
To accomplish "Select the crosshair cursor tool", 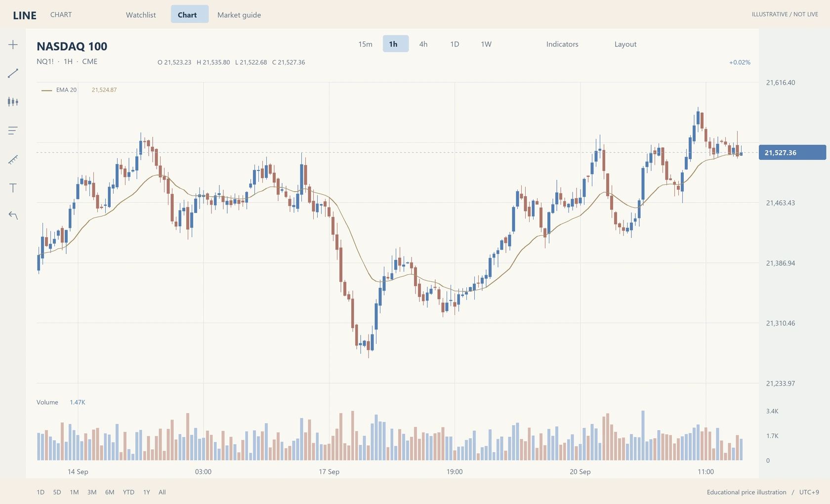I will coord(13,44).
